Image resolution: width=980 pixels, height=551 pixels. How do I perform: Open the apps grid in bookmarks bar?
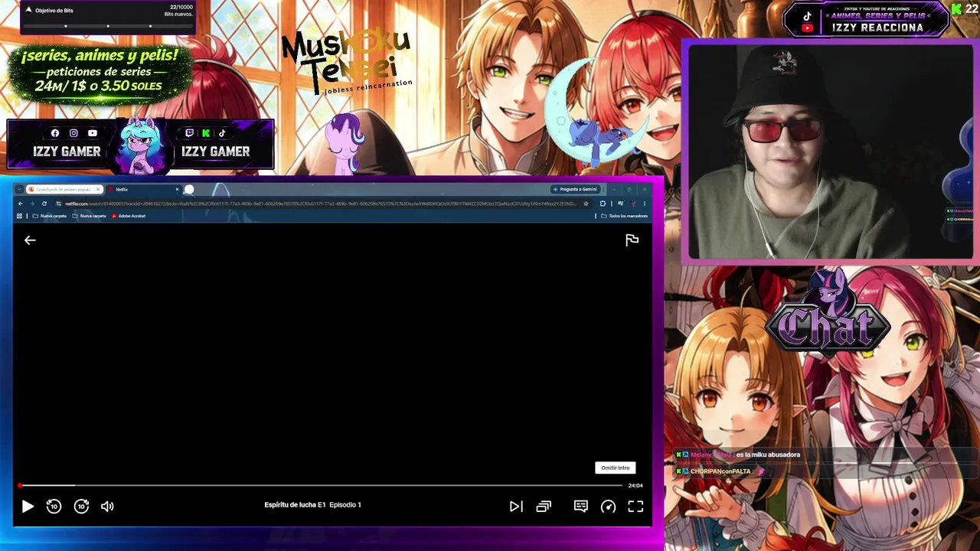click(x=20, y=216)
